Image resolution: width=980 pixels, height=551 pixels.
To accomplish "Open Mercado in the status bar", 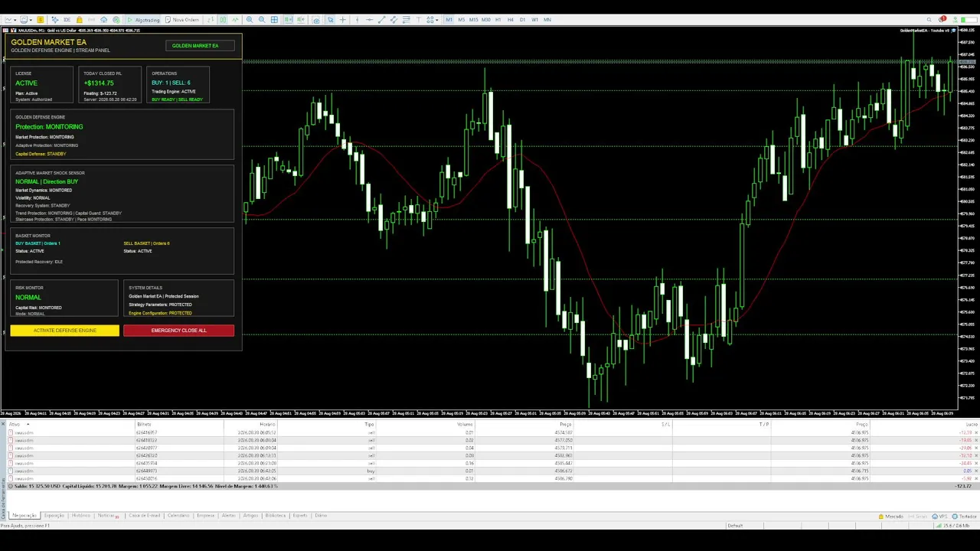I will (891, 517).
